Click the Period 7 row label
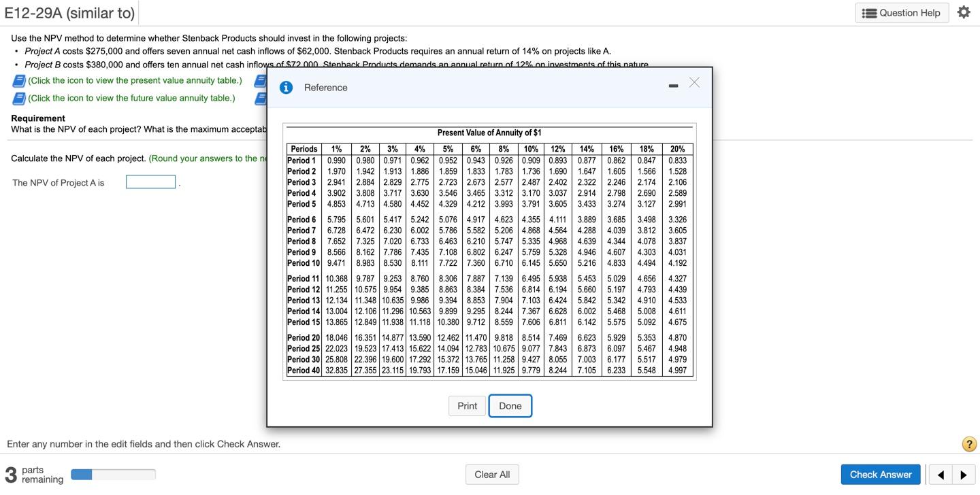The image size is (980, 495). (301, 231)
